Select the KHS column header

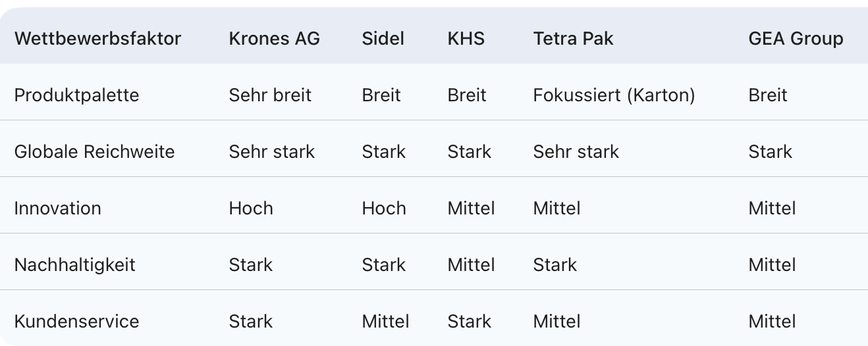click(466, 39)
